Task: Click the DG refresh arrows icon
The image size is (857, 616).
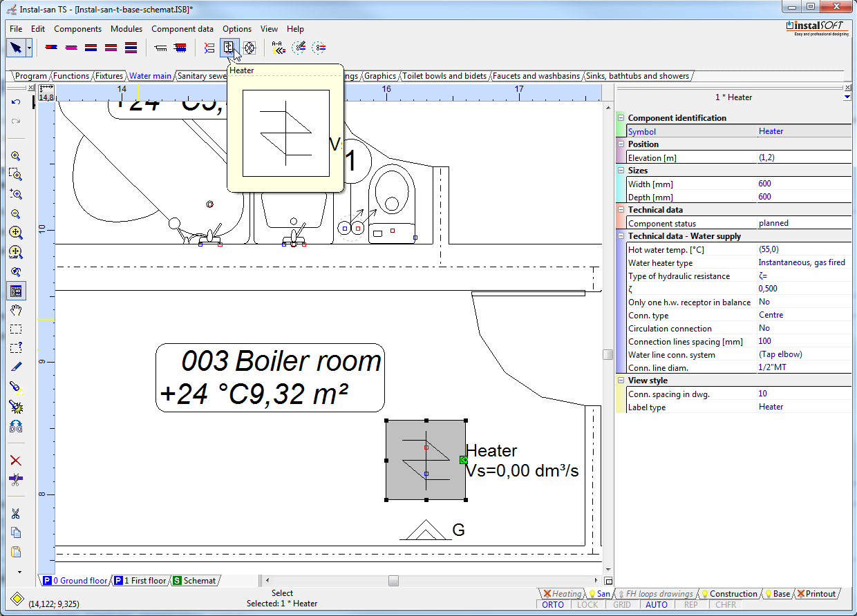Action: pyautogui.click(x=16, y=426)
